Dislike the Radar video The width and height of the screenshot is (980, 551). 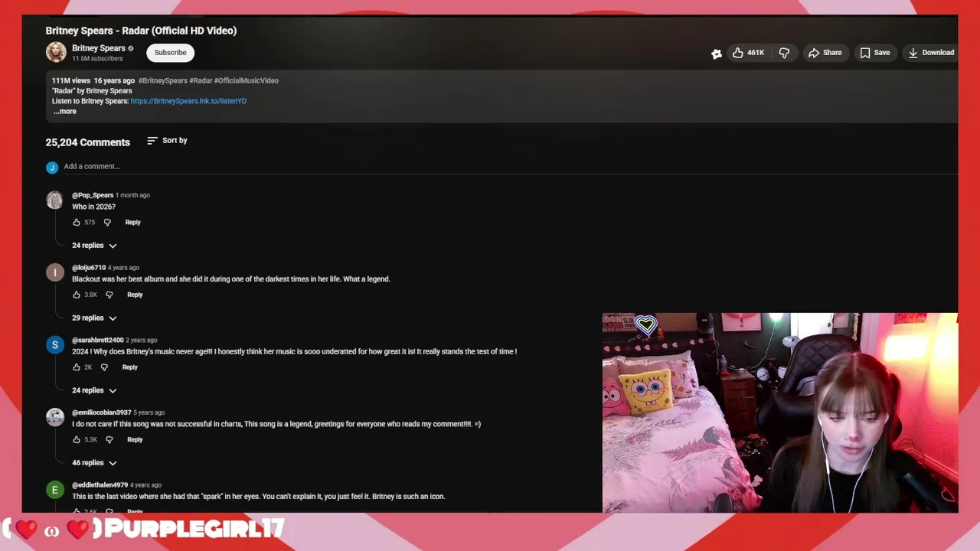pos(784,53)
